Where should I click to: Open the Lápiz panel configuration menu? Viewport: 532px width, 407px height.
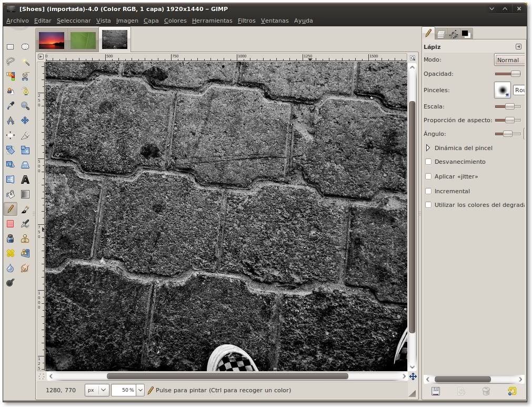pyautogui.click(x=518, y=47)
